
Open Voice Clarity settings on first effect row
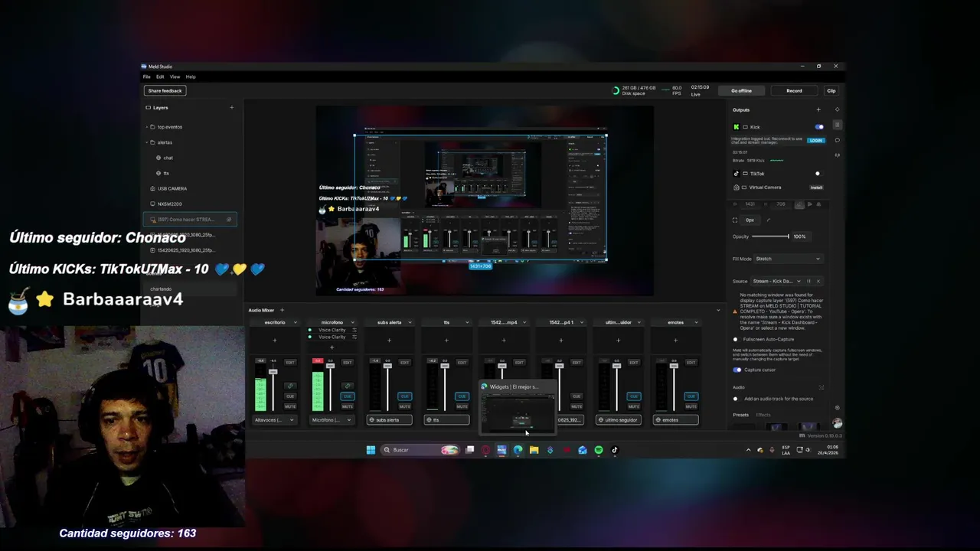point(354,330)
